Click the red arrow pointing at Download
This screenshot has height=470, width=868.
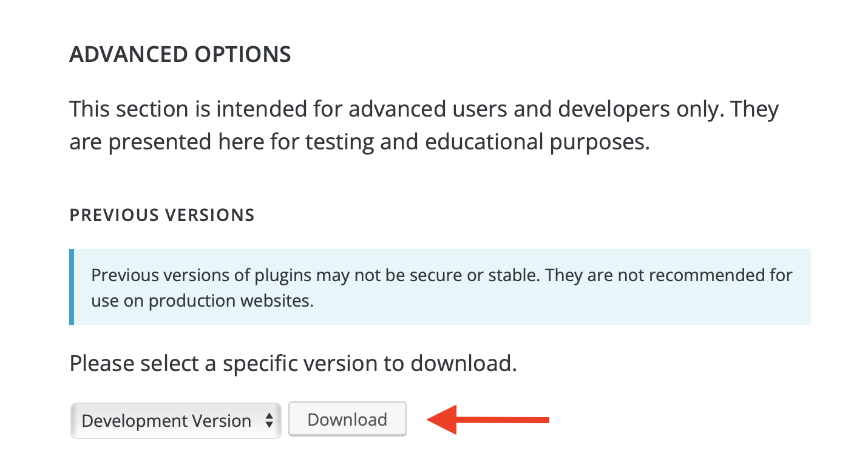click(x=489, y=420)
